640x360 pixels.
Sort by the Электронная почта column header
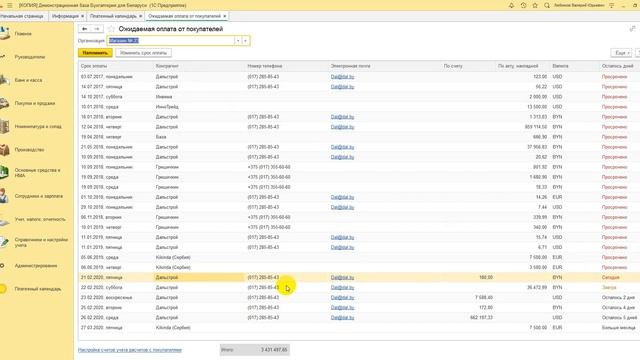[385, 66]
